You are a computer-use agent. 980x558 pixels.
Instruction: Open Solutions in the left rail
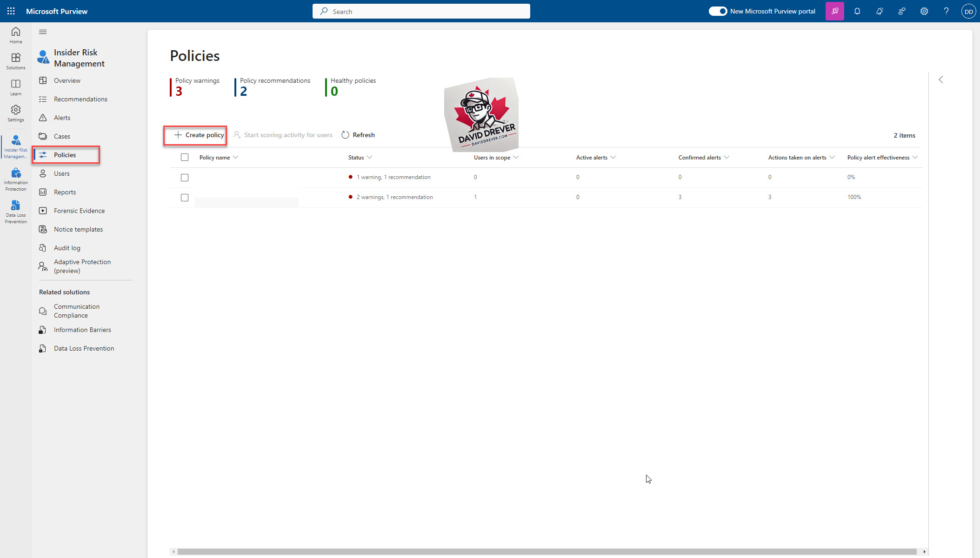coord(16,61)
